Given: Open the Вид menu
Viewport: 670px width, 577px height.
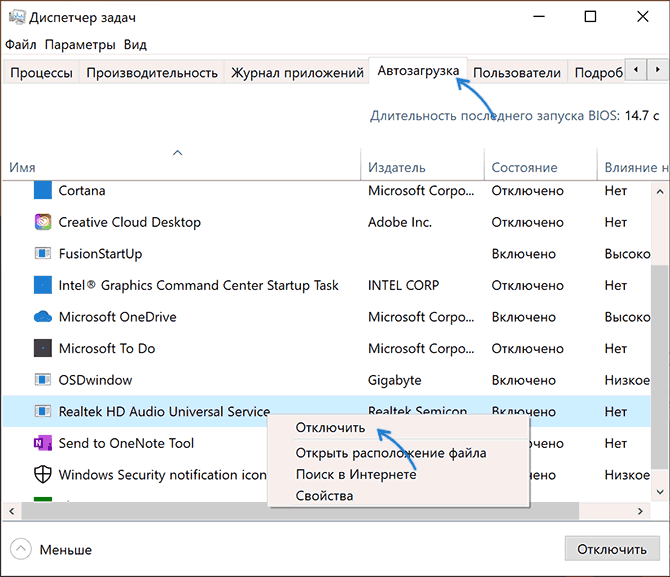Looking at the screenshot, I should point(135,44).
